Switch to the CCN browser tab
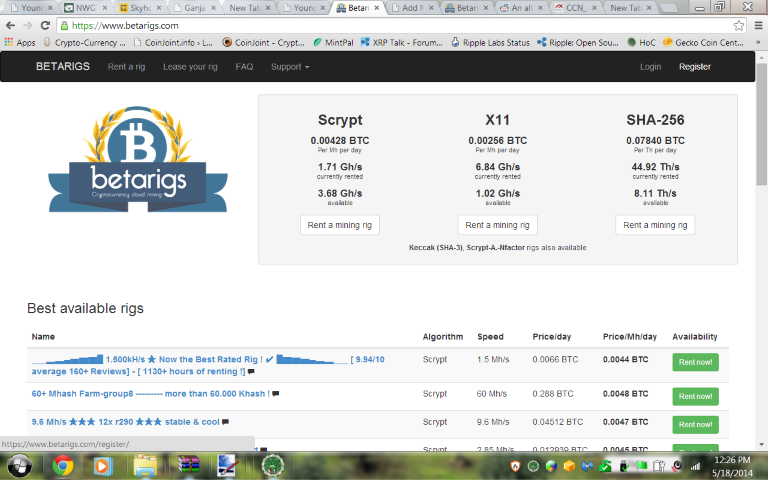The image size is (768, 480). click(575, 8)
